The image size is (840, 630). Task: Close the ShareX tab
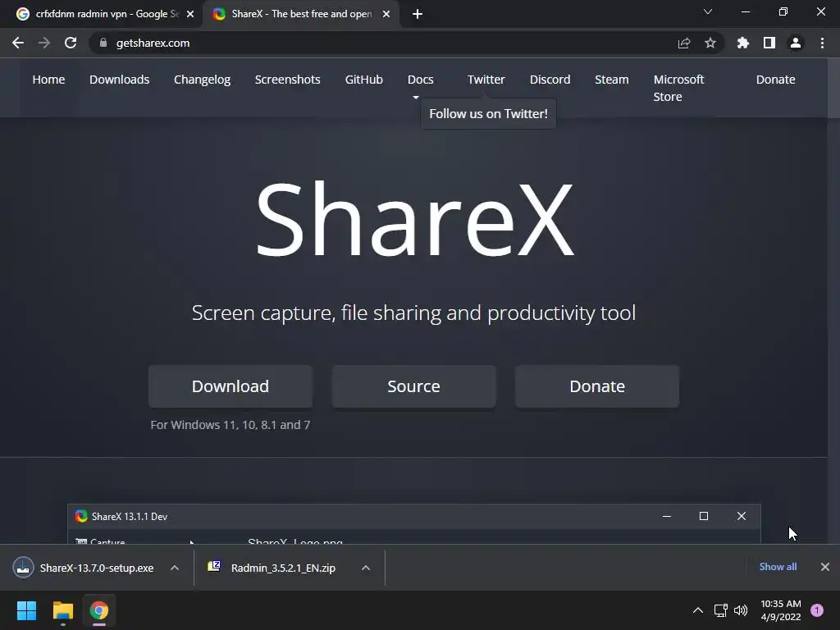[x=386, y=14]
